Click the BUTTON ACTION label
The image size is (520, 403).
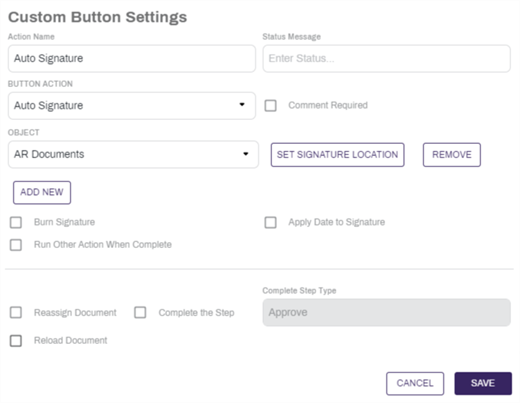pos(40,84)
